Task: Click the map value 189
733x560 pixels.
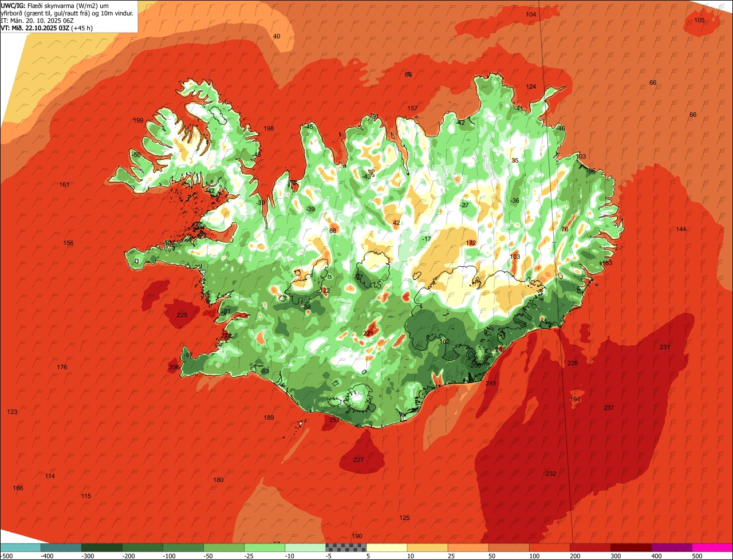Action: click(x=269, y=417)
